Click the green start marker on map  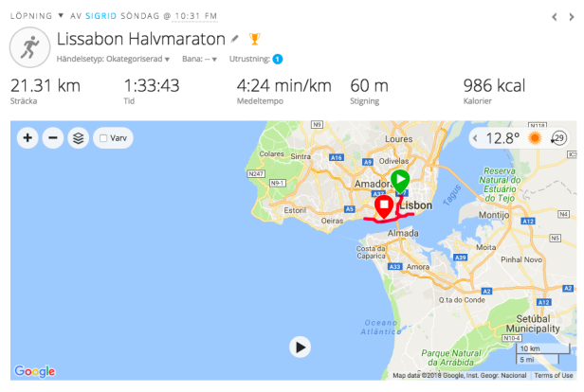pyautogui.click(x=400, y=181)
